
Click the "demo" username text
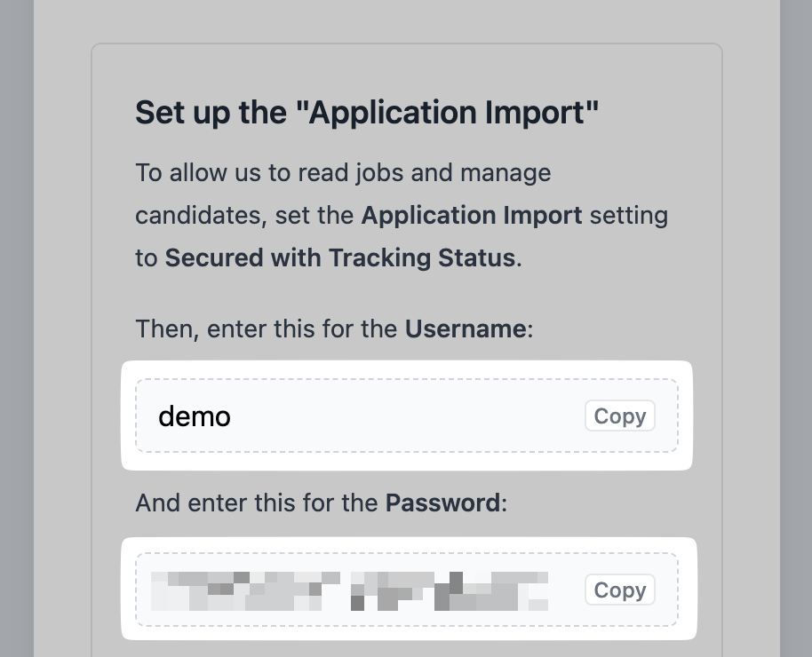coord(195,416)
